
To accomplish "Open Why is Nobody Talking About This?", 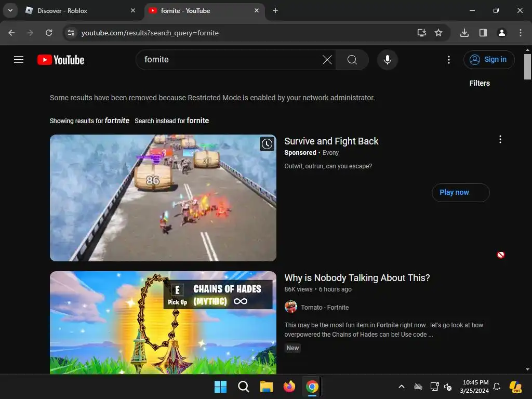I will tap(357, 278).
